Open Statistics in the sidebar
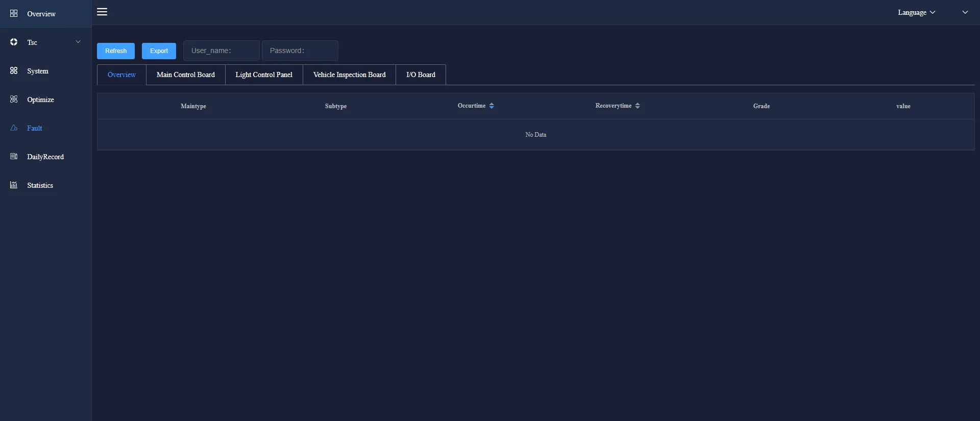Image resolution: width=980 pixels, height=421 pixels. tap(46, 185)
